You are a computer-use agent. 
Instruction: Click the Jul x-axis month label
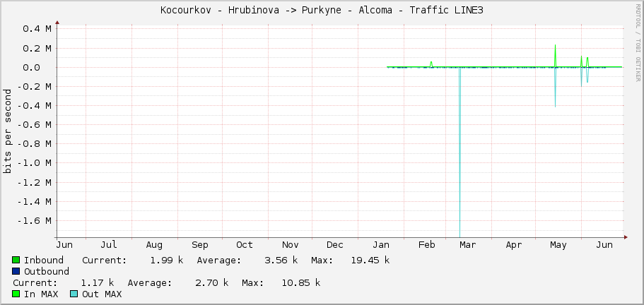[109, 245]
